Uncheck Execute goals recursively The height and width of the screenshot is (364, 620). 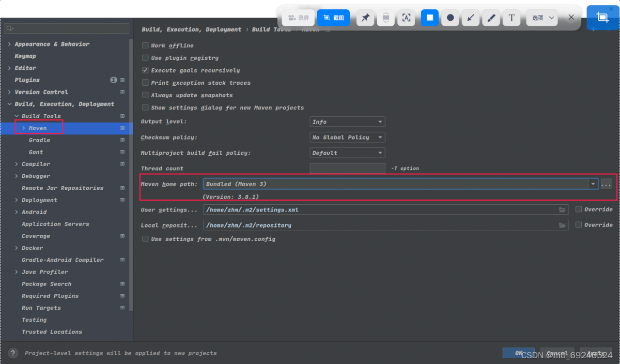point(145,70)
